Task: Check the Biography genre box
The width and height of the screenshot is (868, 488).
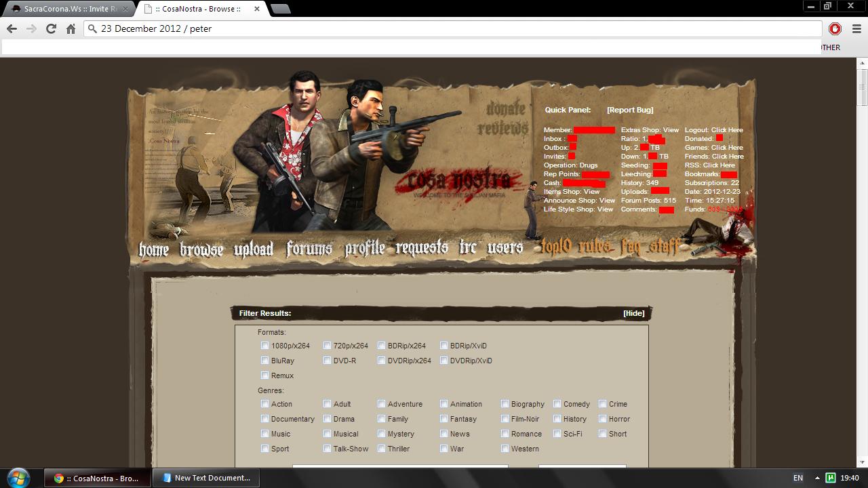Action: pos(505,404)
